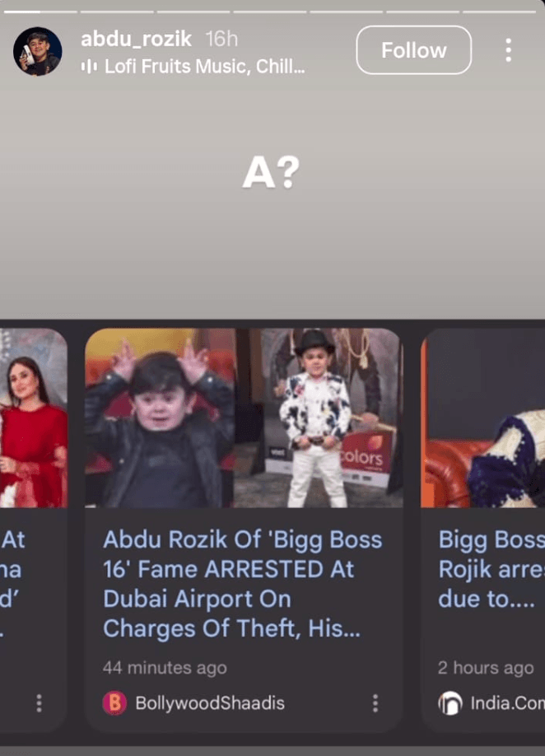Tap the music audio bars icon
Viewport: 545px width, 756px height.
89,67
